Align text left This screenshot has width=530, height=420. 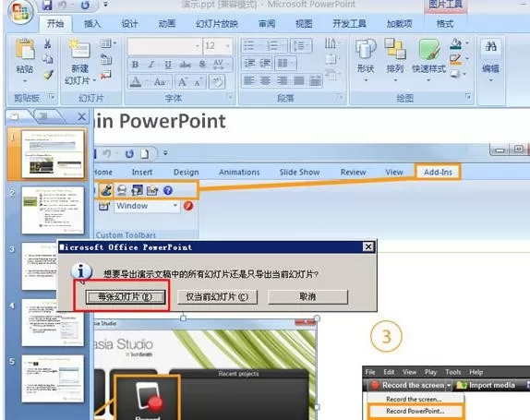(x=249, y=80)
